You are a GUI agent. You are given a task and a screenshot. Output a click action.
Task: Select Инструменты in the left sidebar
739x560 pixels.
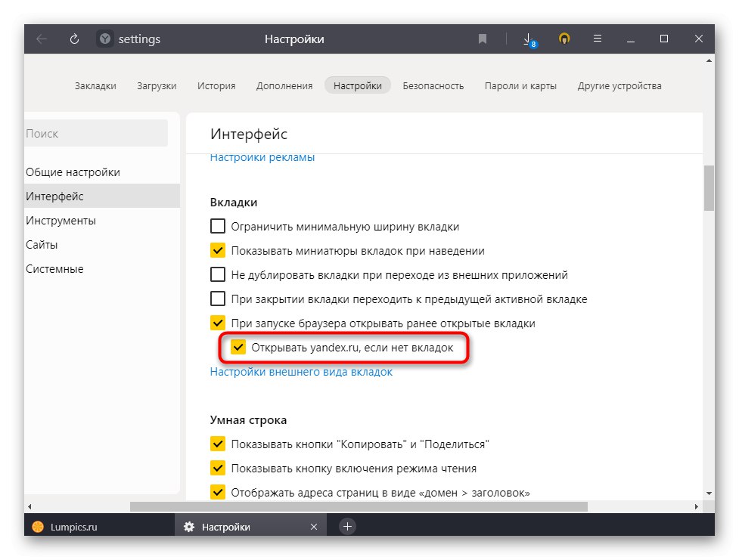pyautogui.click(x=61, y=221)
